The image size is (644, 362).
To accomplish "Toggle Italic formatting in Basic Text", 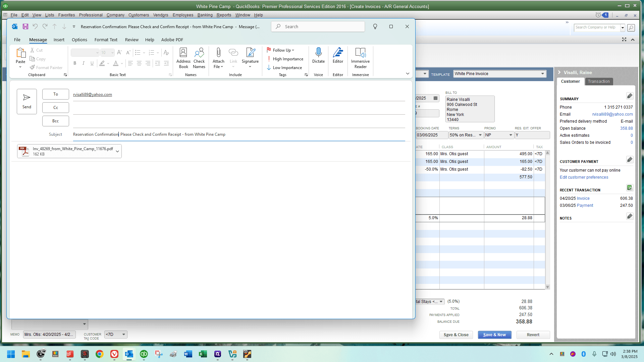I will 83,63.
